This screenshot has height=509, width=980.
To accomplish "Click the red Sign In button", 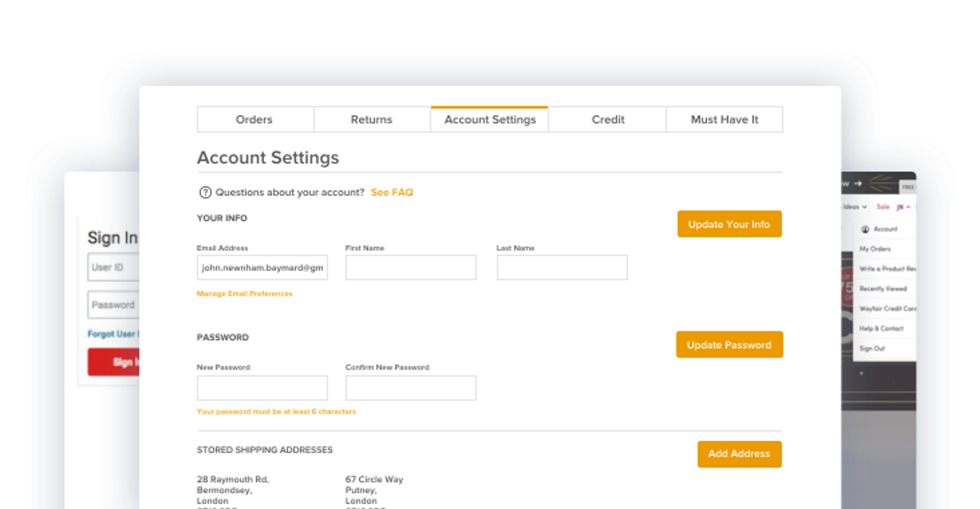I will click(x=113, y=362).
